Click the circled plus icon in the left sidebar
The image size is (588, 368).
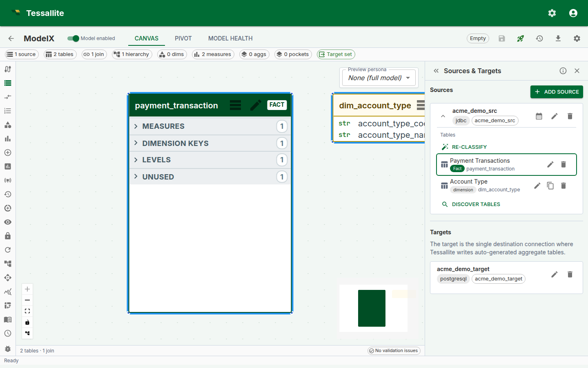[8, 153]
